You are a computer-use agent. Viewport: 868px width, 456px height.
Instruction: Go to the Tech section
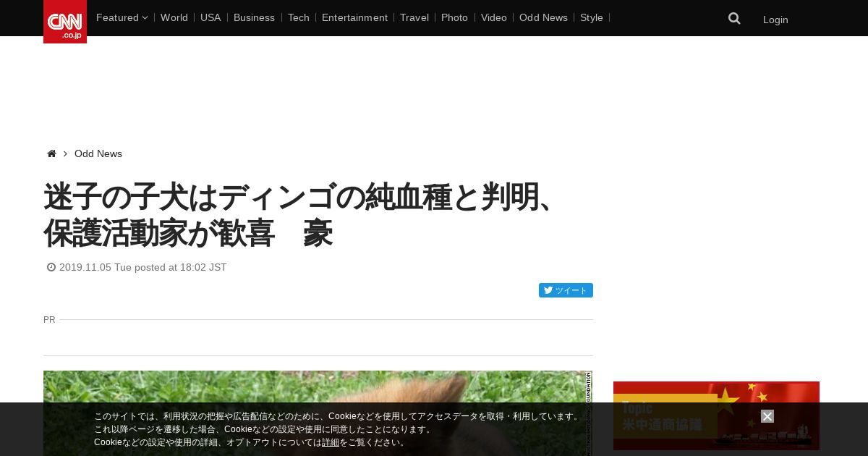tap(299, 17)
